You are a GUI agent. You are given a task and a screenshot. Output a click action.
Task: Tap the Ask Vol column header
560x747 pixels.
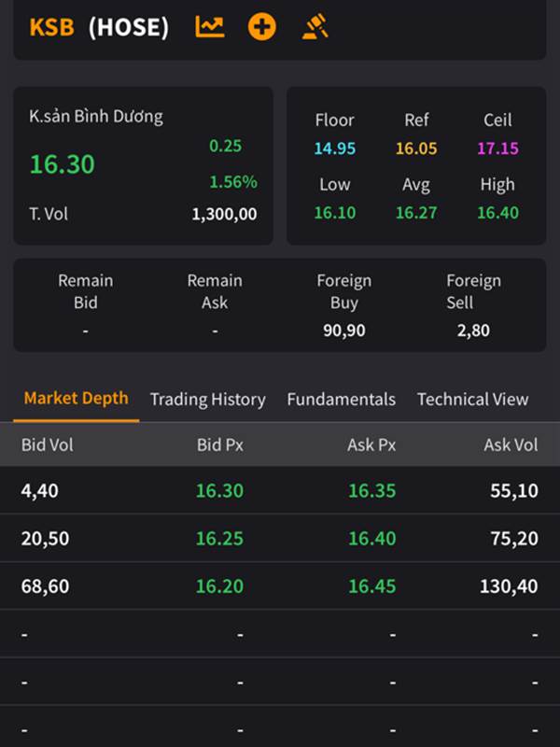[x=511, y=445]
